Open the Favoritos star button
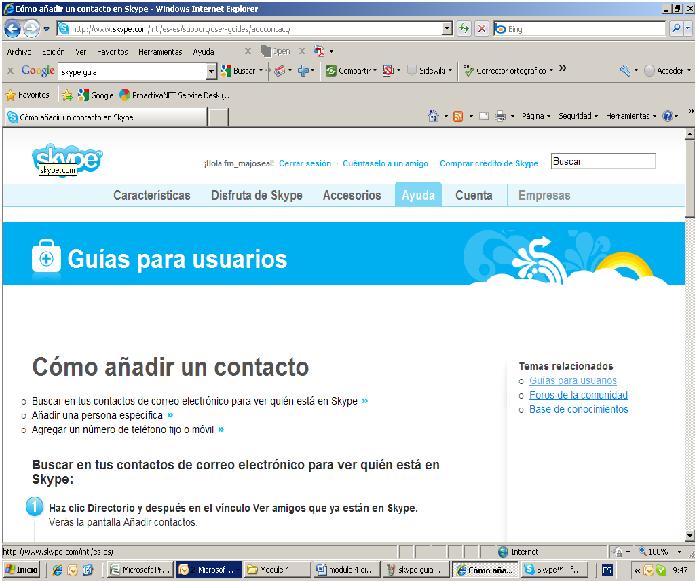The width and height of the screenshot is (695, 581). point(27,95)
